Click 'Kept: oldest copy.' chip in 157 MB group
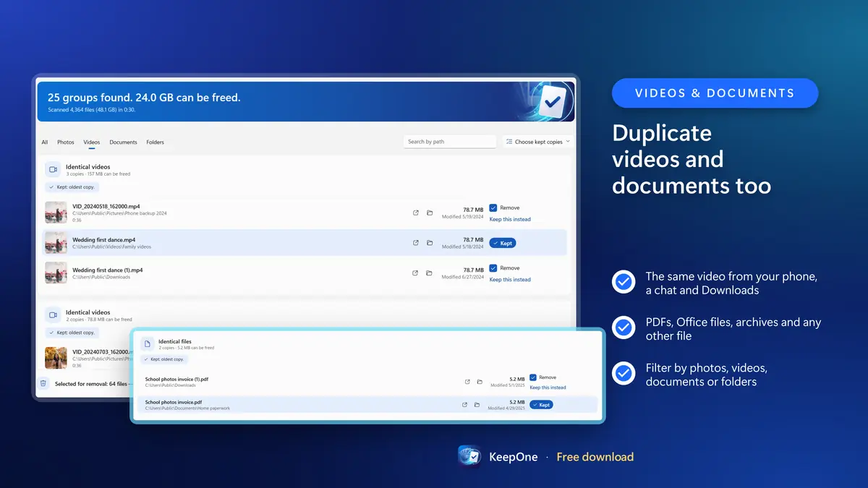The width and height of the screenshot is (868, 488). coord(72,187)
